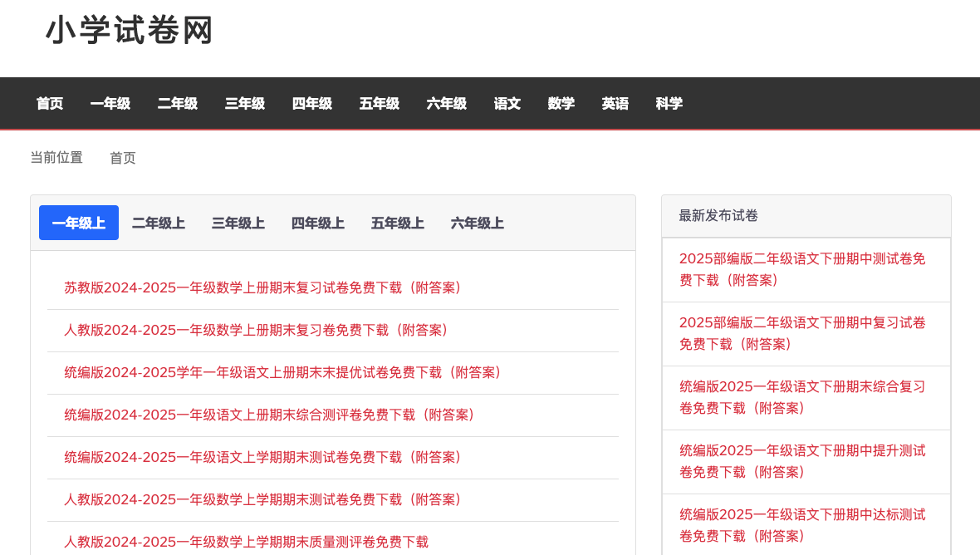The image size is (980, 555).
Task: Open the 首页 navigation menu item
Action: (50, 104)
